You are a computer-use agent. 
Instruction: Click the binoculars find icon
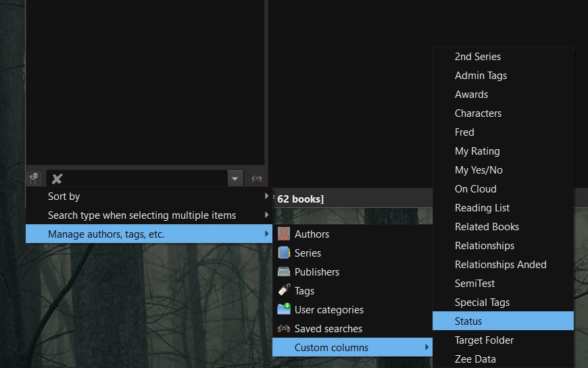tap(257, 179)
